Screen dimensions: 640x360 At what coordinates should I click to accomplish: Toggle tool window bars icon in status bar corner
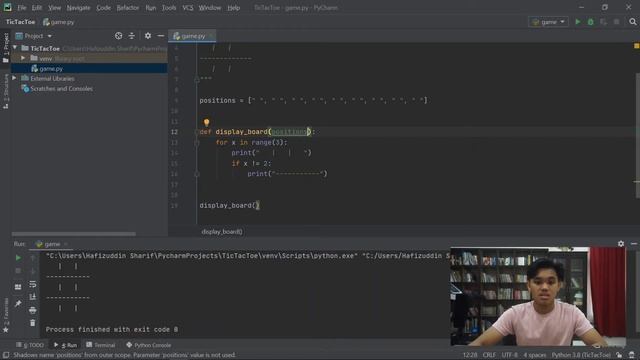(6, 355)
